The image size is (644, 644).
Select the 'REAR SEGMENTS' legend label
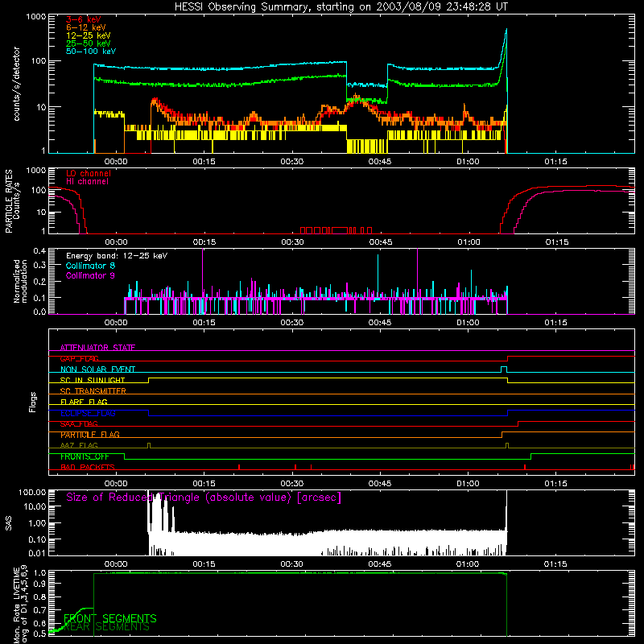(x=106, y=627)
